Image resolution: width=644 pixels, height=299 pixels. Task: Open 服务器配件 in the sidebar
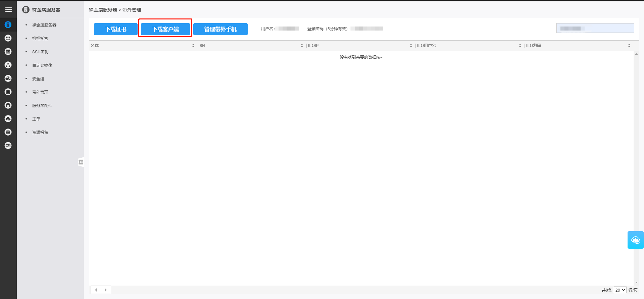coord(42,105)
